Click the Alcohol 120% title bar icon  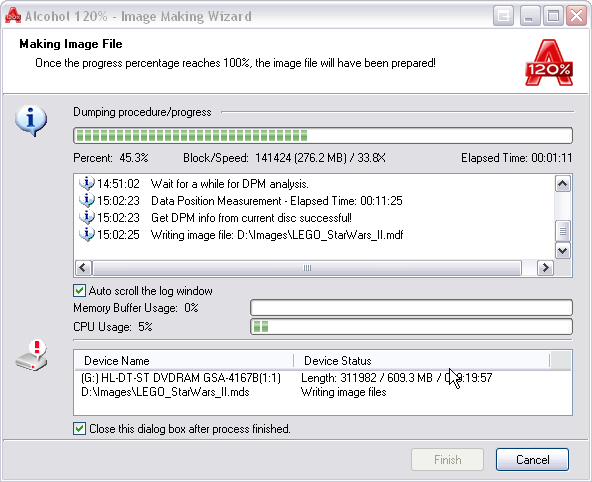[x=13, y=16]
